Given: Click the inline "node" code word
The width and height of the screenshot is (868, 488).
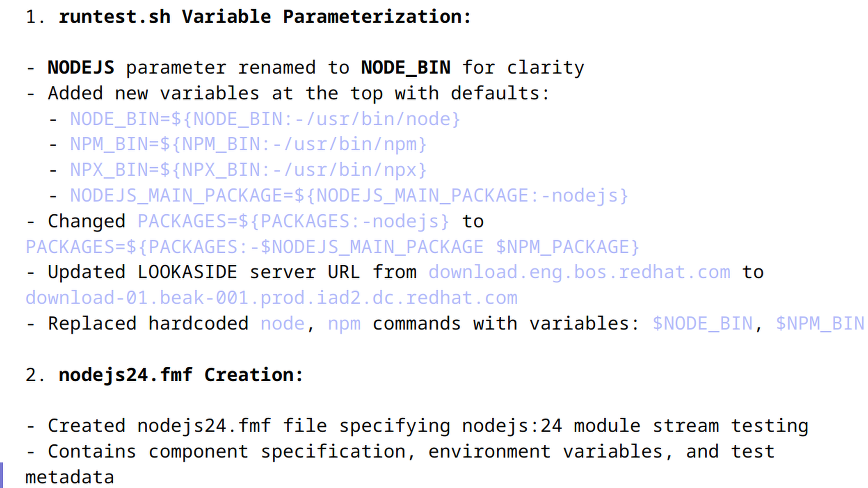Looking at the screenshot, I should click(282, 324).
